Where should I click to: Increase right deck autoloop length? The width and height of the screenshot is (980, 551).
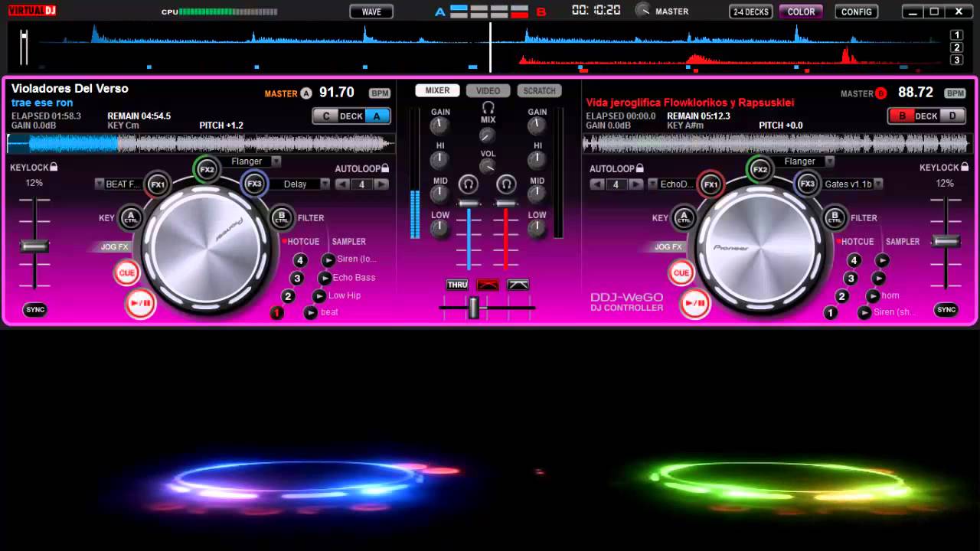pos(636,184)
